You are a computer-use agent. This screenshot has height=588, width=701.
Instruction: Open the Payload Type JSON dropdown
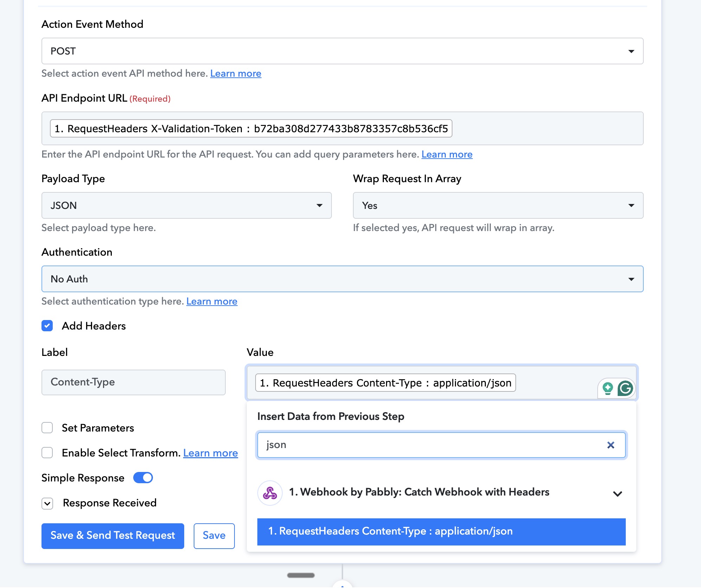[186, 205]
